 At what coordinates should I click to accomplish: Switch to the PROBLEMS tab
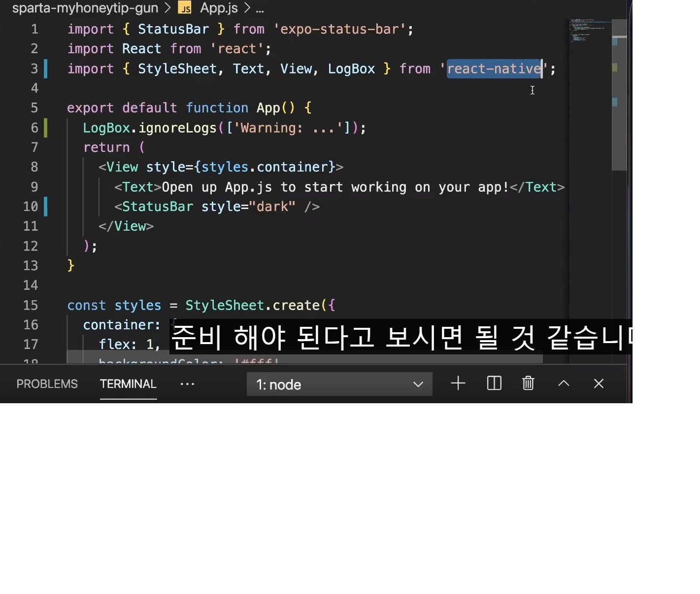click(47, 384)
